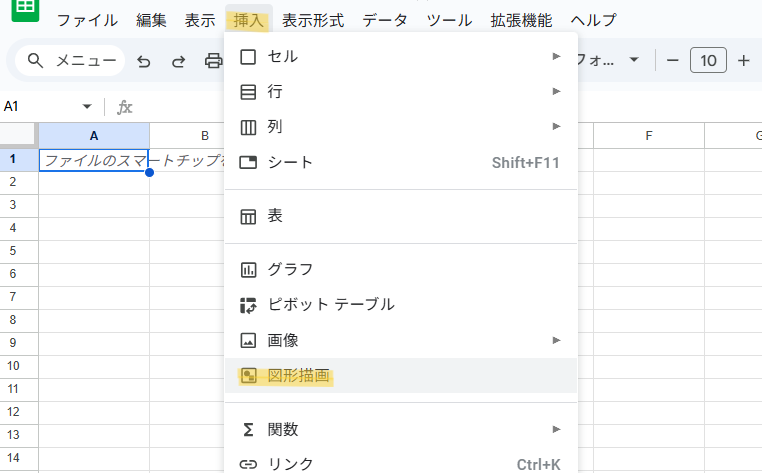Open the ヘルプ menu
Screen dimensions: 762x473
coord(593,20)
